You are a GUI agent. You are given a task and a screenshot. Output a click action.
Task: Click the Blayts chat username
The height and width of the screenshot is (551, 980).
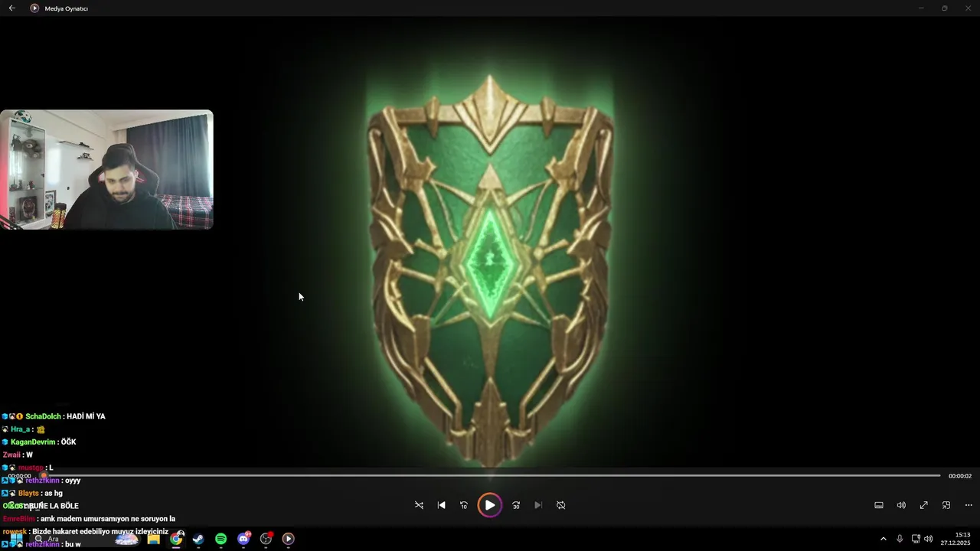[29, 494]
